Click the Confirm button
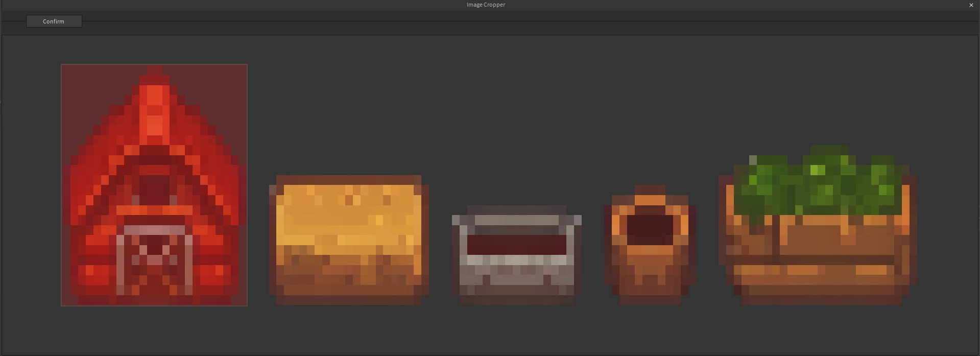980x356 pixels. click(54, 21)
